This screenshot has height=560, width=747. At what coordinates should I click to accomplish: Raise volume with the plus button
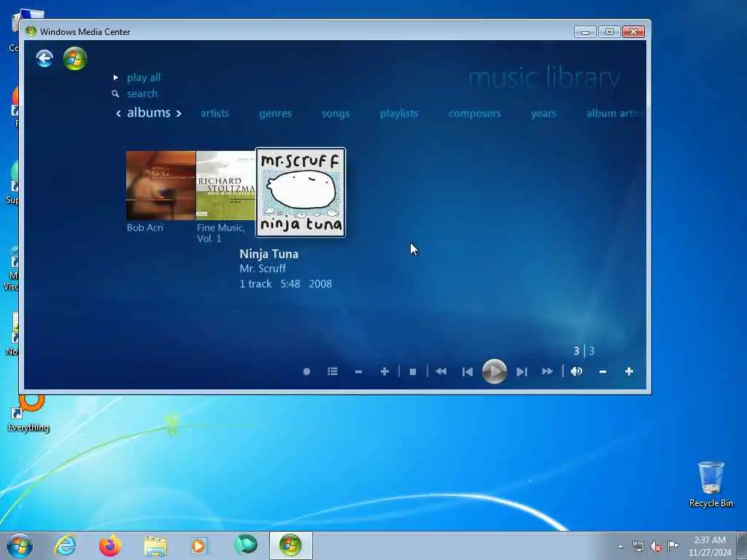[629, 371]
